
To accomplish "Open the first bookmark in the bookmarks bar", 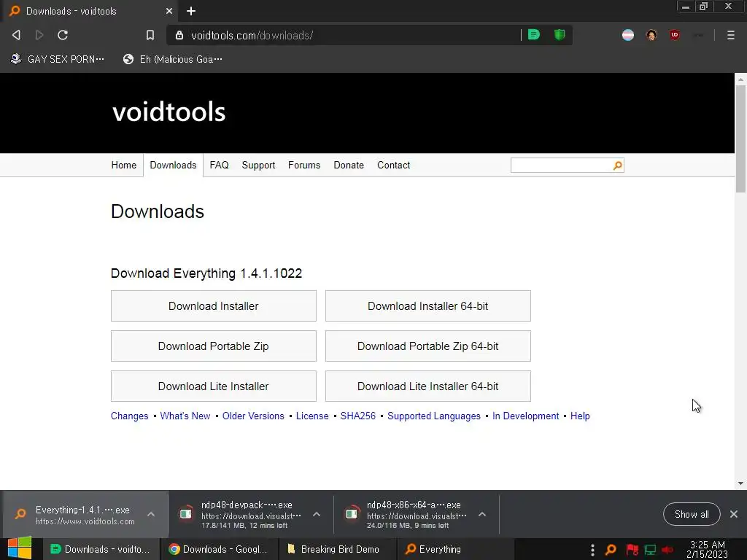I will 57,59.
